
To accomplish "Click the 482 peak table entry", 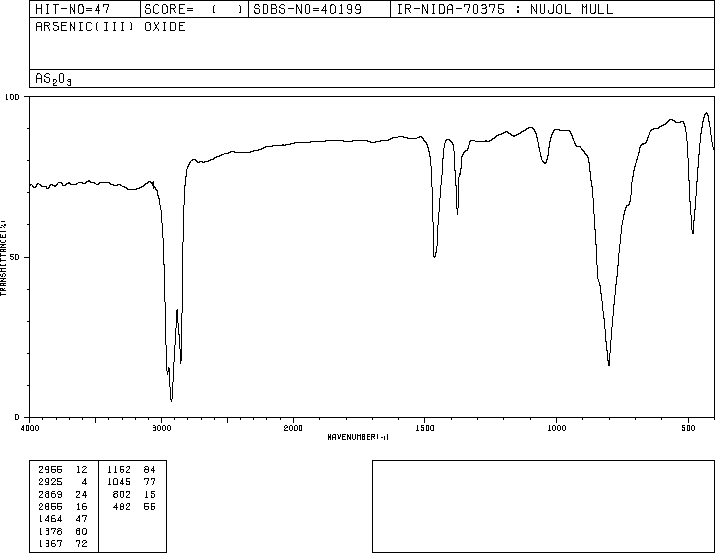I will click(x=122, y=506).
